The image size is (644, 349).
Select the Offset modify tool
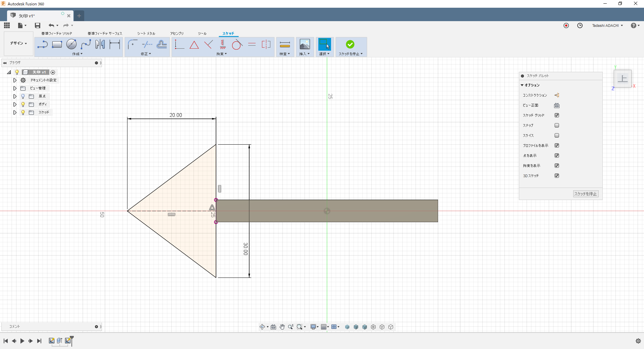(x=162, y=44)
